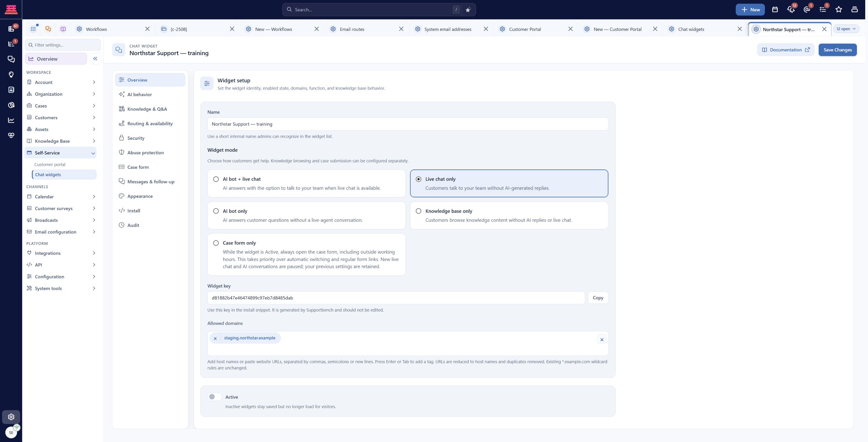Select the AI bot only mode
868x442 pixels.
coord(306,215)
